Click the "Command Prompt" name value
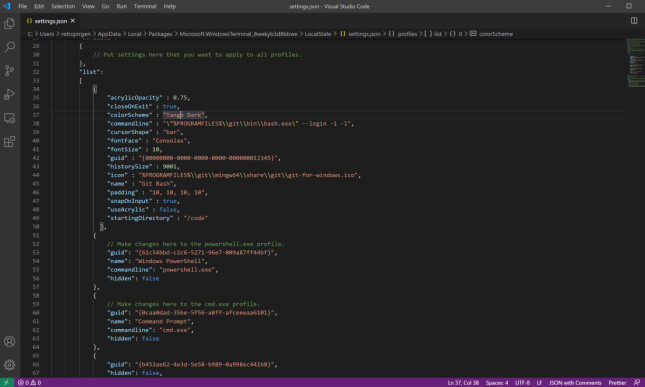The width and height of the screenshot is (645, 387). 164,321
